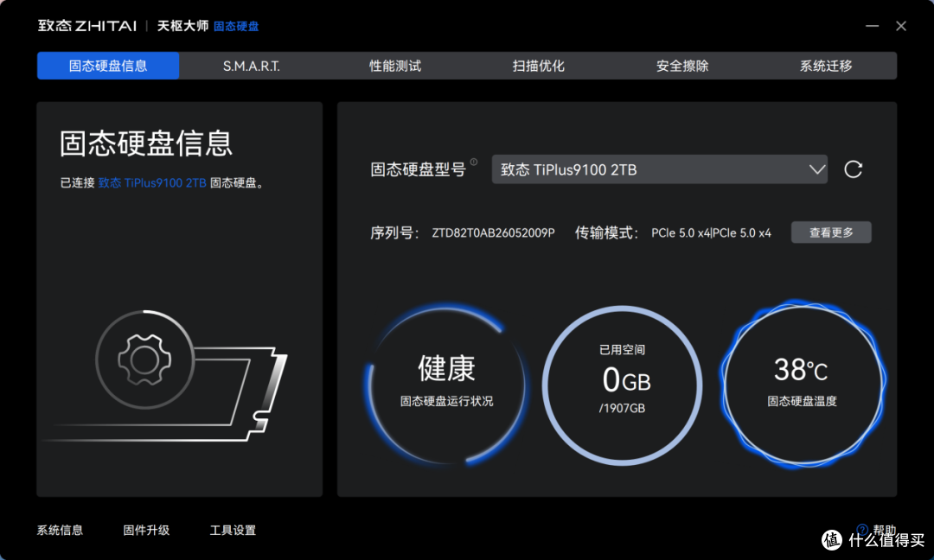
Task: Close the ZHITAI window
Action: [x=901, y=26]
